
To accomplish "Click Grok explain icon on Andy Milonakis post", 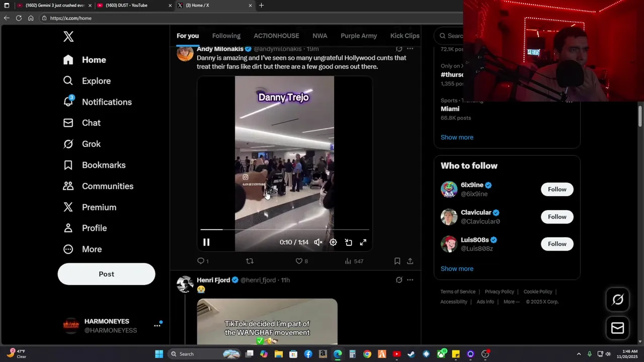I will [x=399, y=49].
